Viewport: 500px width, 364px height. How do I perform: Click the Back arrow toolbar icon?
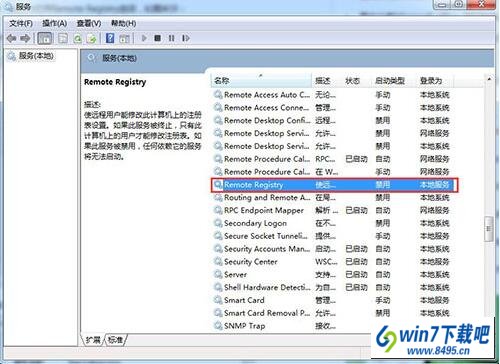pos(12,39)
